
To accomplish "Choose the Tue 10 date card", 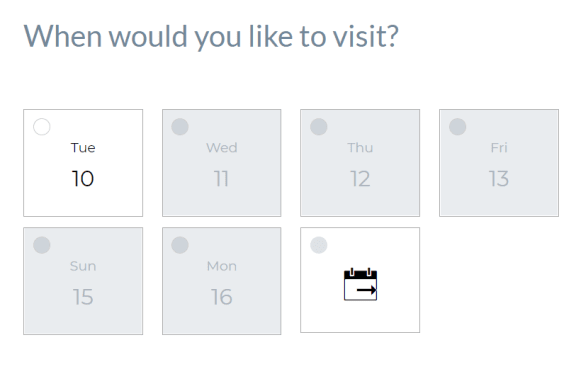I will tap(83, 163).
